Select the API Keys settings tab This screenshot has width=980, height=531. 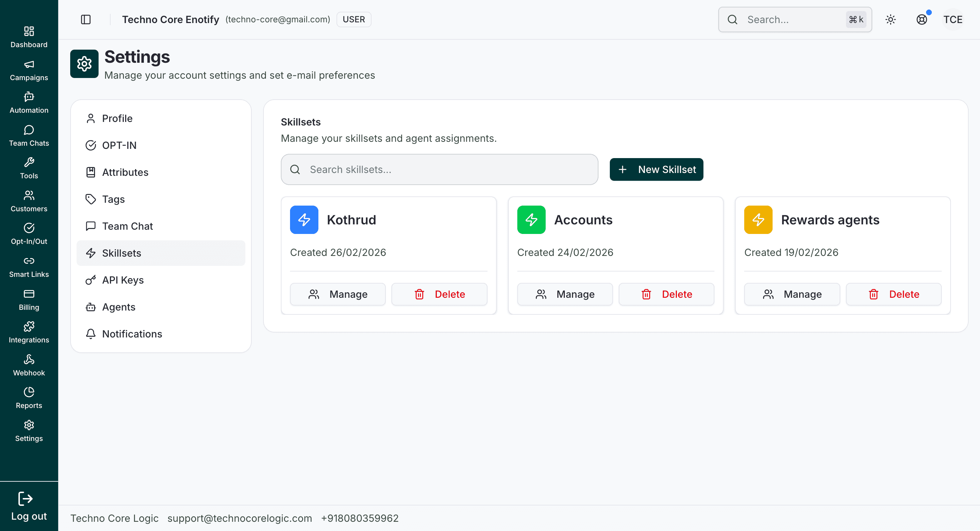(161, 280)
